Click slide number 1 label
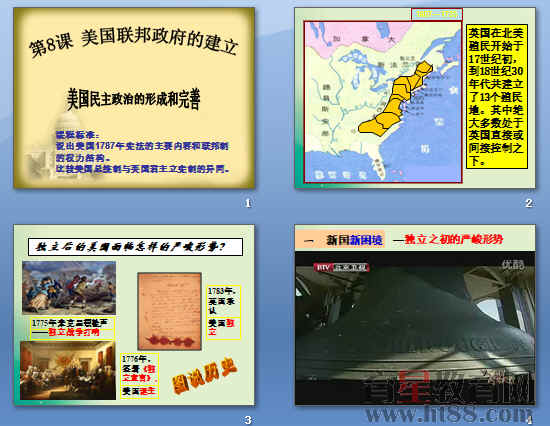 [x=248, y=203]
